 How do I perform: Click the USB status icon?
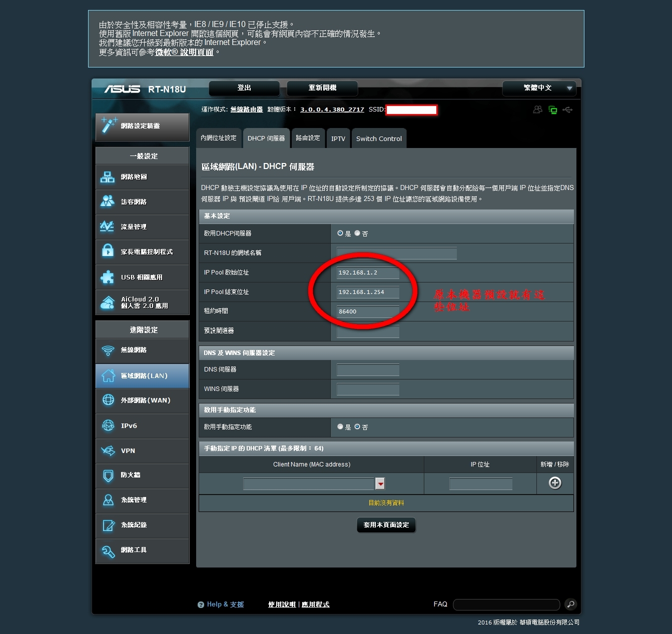click(x=567, y=109)
